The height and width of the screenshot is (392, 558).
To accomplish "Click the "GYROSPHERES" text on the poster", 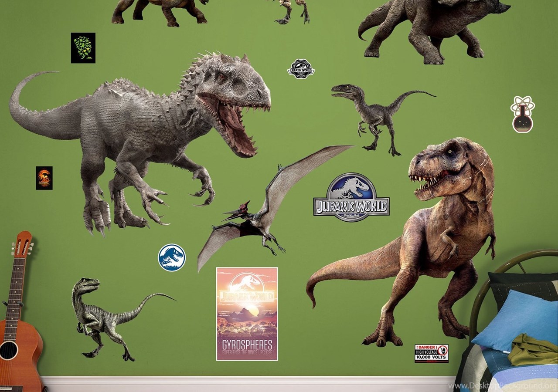I will click(x=247, y=345).
